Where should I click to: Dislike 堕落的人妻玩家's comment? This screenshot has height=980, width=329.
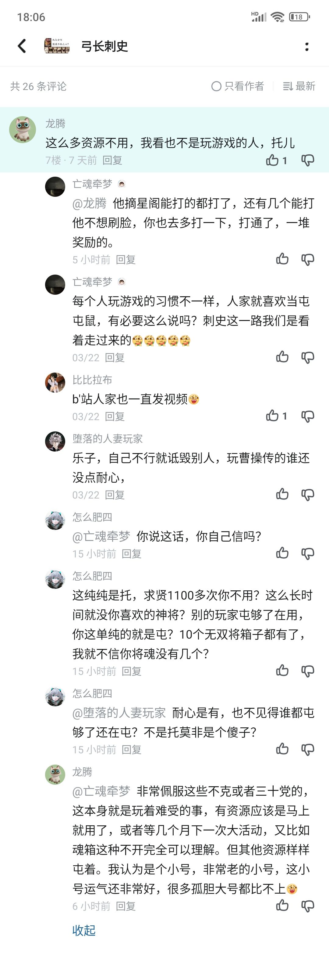pyautogui.click(x=307, y=494)
